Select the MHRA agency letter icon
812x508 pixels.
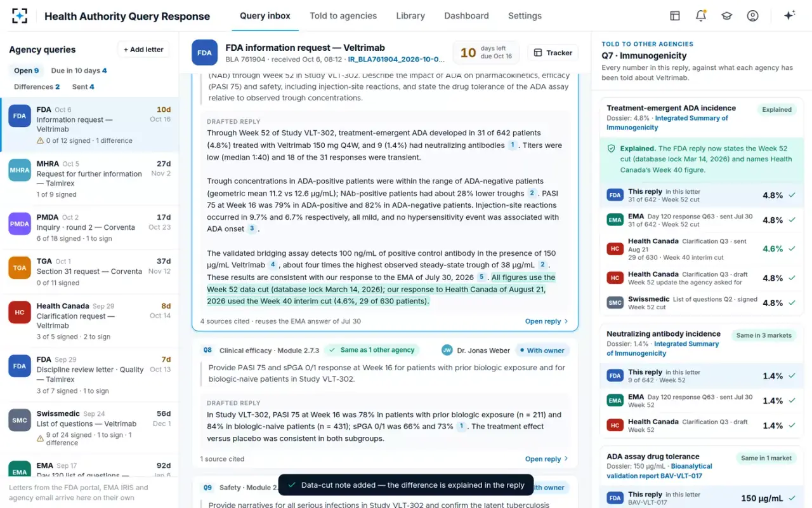pos(20,170)
